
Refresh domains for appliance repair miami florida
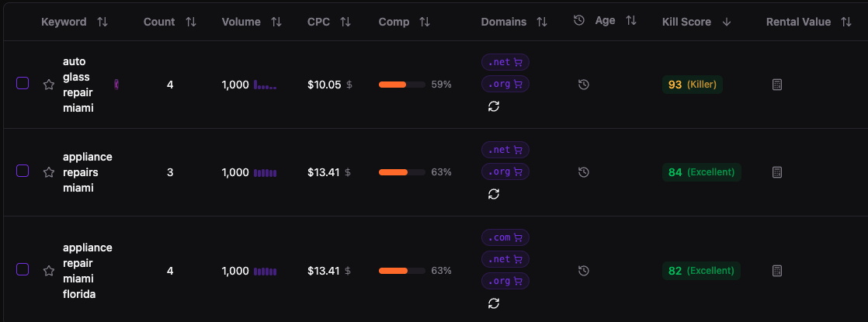click(x=494, y=303)
